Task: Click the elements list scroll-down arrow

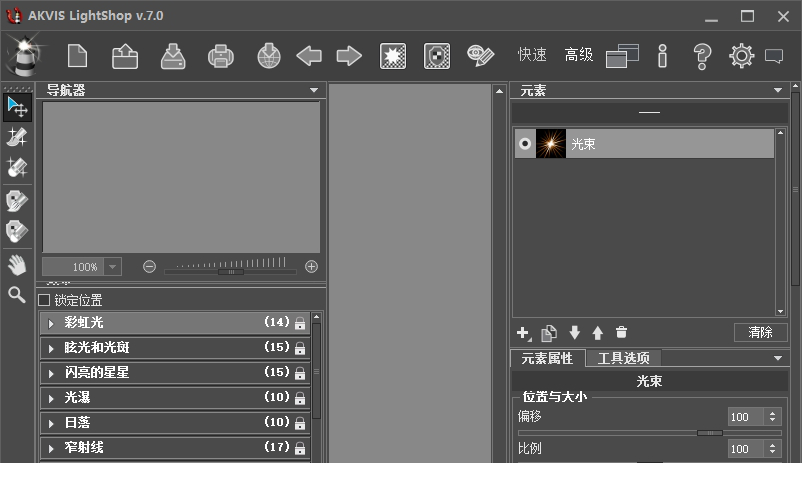Action: pos(780,311)
